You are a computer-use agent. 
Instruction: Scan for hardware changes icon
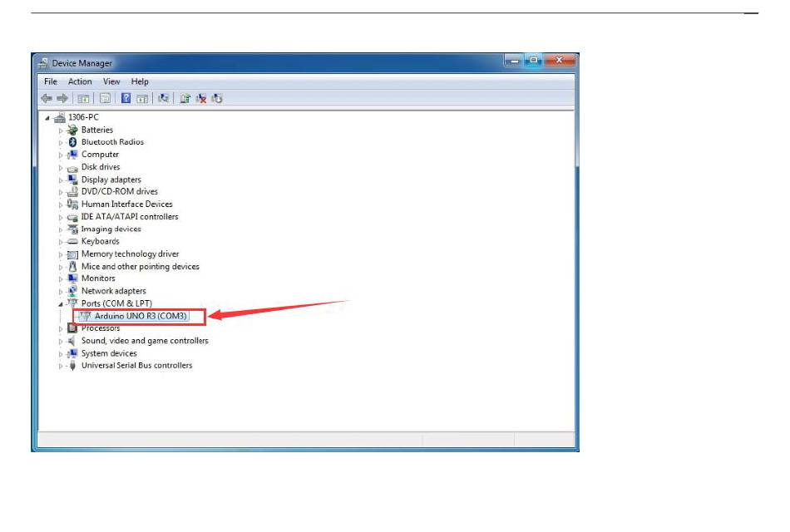163,98
